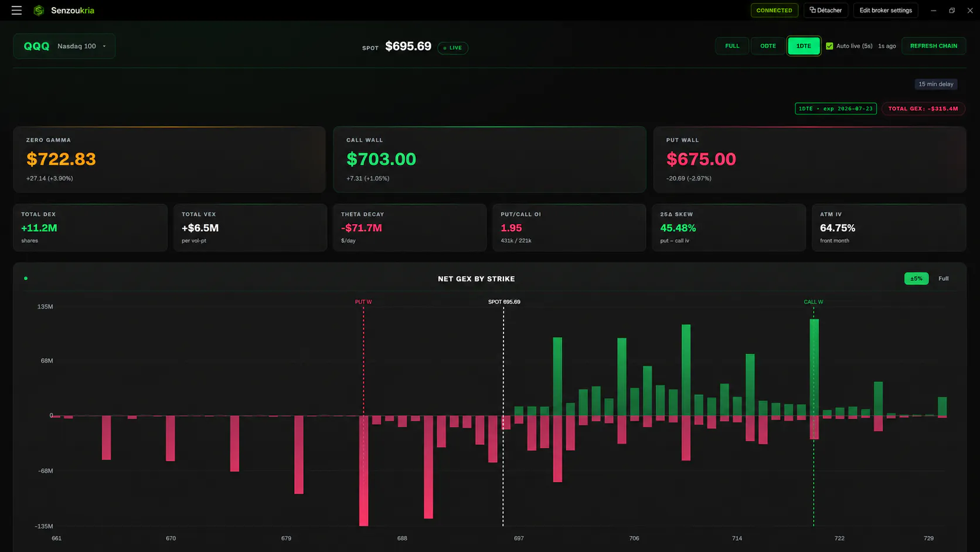Select the ±5% chart range toggle

[916, 279]
